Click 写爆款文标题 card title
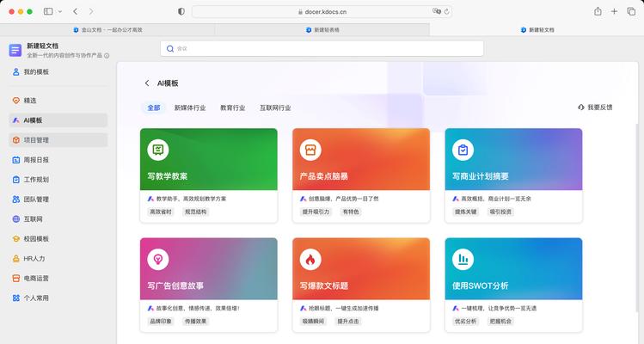Viewport: 644px width, 344px height. (324, 286)
